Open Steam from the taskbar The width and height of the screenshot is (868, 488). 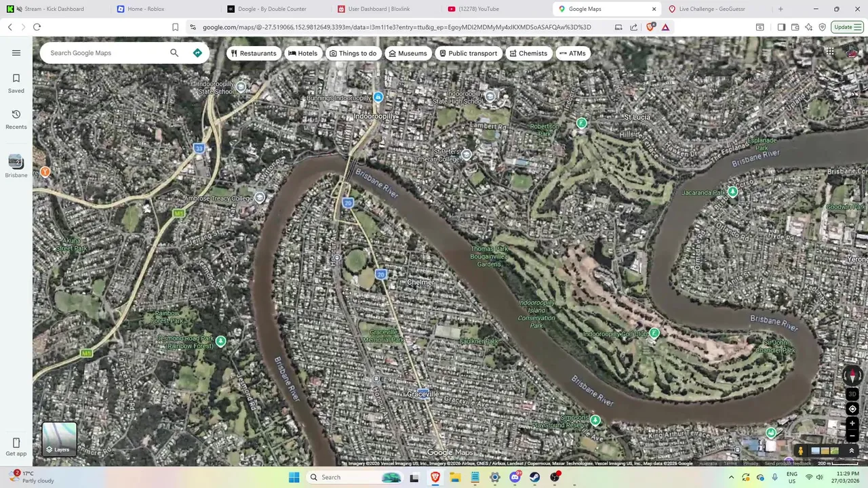[x=535, y=477]
